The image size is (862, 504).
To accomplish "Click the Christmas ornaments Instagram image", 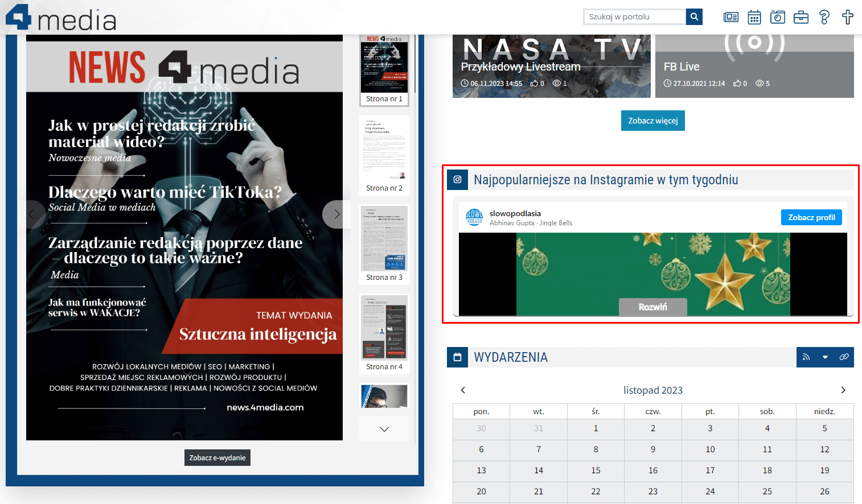I will click(x=653, y=274).
